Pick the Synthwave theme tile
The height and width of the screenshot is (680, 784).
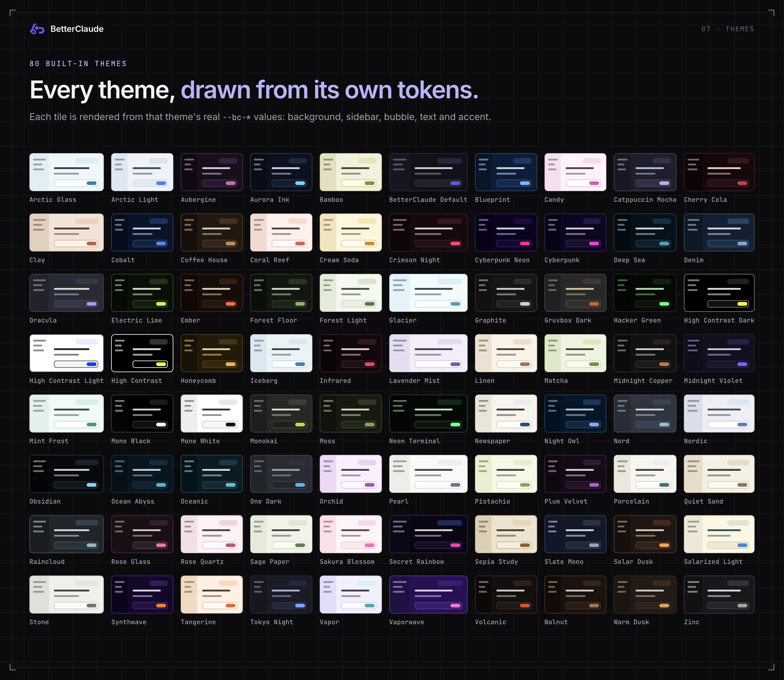142,594
